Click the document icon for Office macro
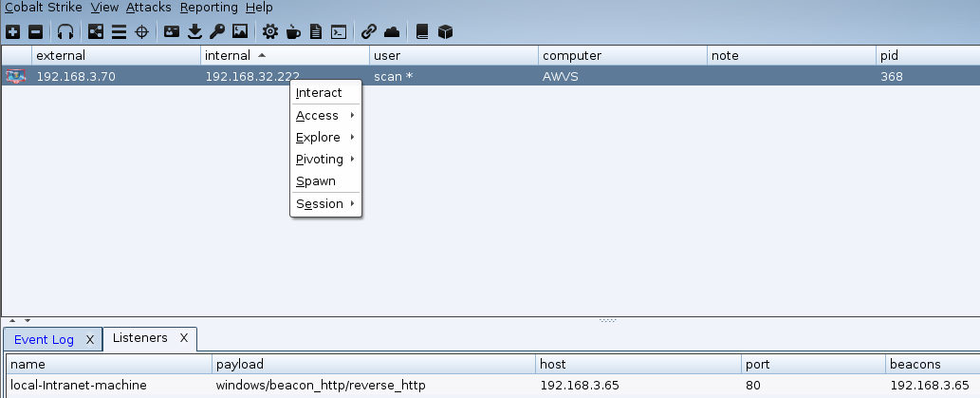The height and width of the screenshot is (398, 980). (316, 31)
